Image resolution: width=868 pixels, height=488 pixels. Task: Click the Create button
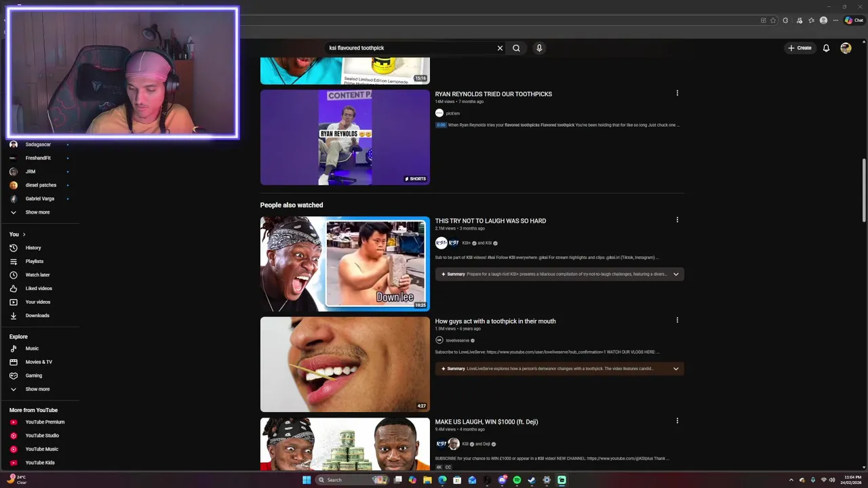pos(800,48)
